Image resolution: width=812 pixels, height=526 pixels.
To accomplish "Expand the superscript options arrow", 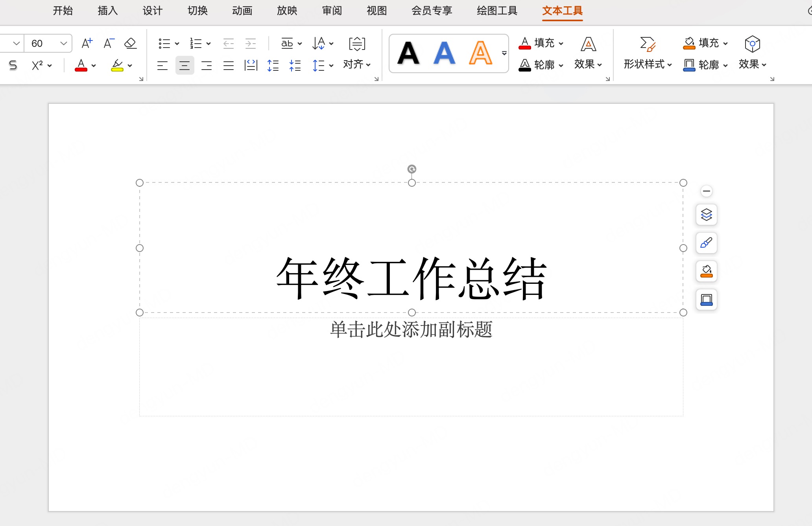I will (50, 66).
